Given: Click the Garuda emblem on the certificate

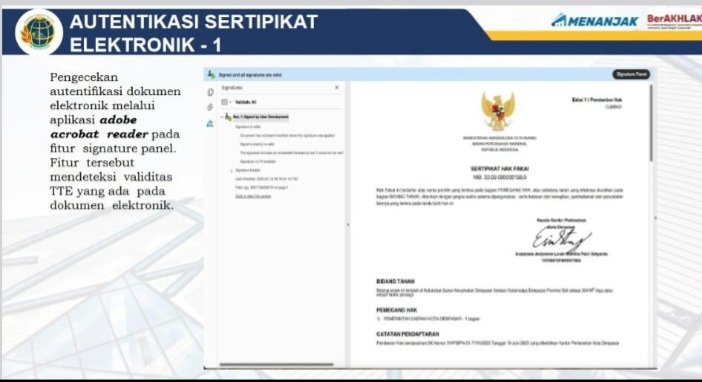Looking at the screenshot, I should [x=498, y=111].
